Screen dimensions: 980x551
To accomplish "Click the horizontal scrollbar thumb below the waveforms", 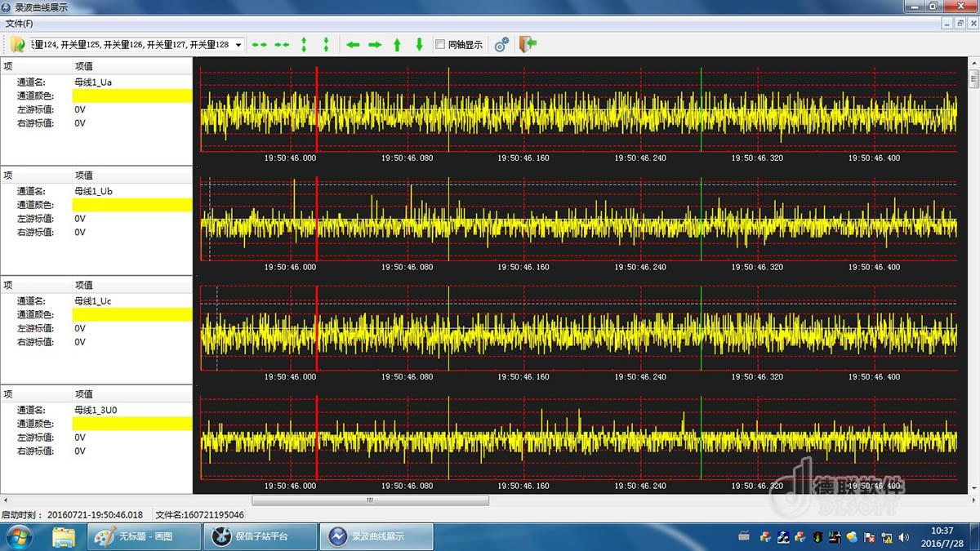I will point(370,500).
